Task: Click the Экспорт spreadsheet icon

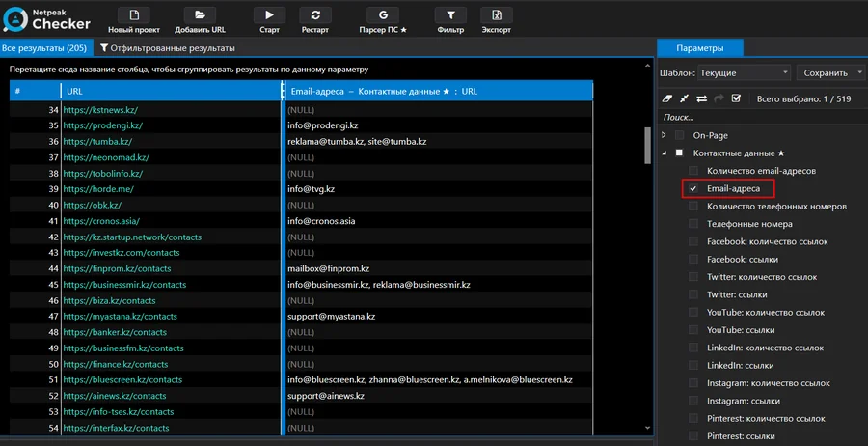Action: pos(497,15)
